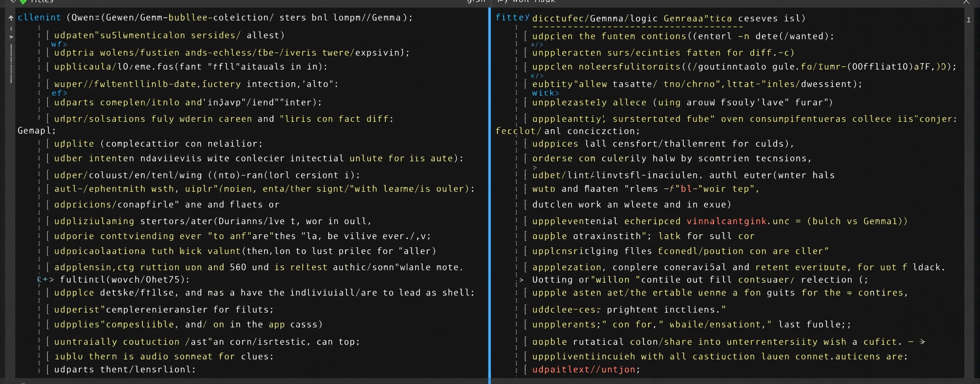The width and height of the screenshot is (980, 384).
Task: Click the line starting 'upplcnsritlging flles'
Action: [x=680, y=251]
